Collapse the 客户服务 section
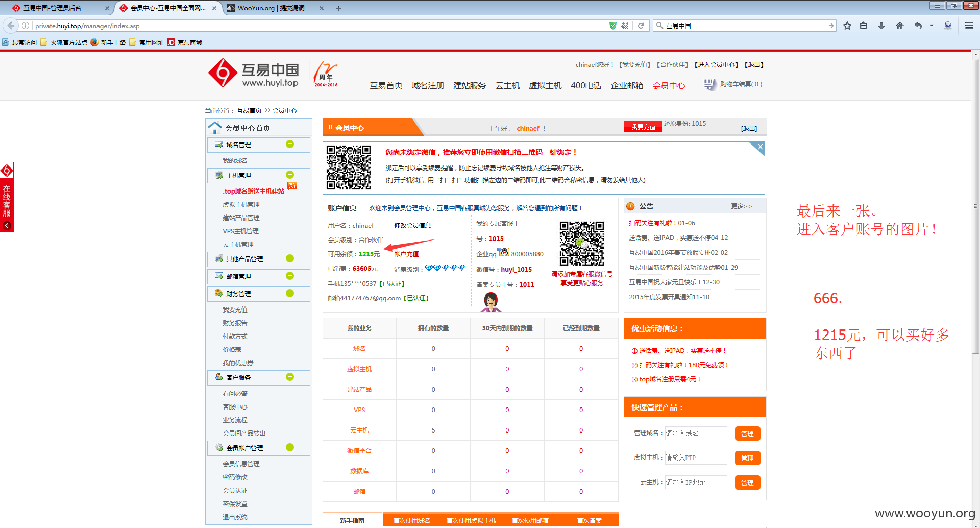The height and width of the screenshot is (528, 980). click(x=290, y=377)
